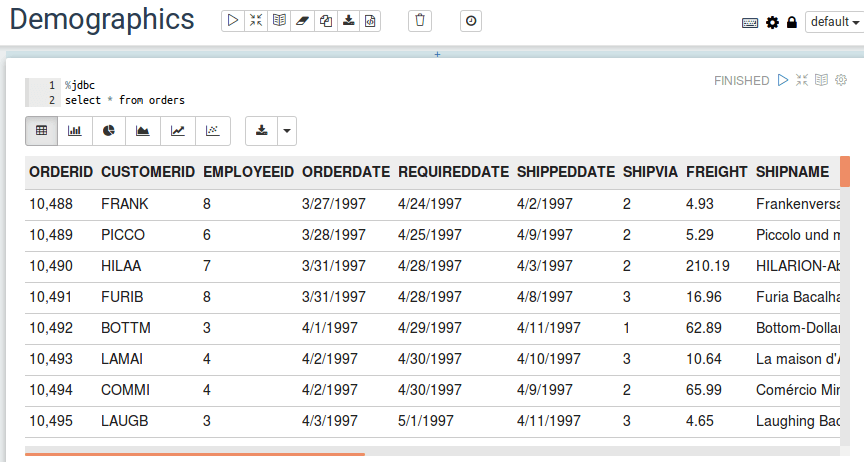Download the result data
865x462 pixels.
point(261,130)
